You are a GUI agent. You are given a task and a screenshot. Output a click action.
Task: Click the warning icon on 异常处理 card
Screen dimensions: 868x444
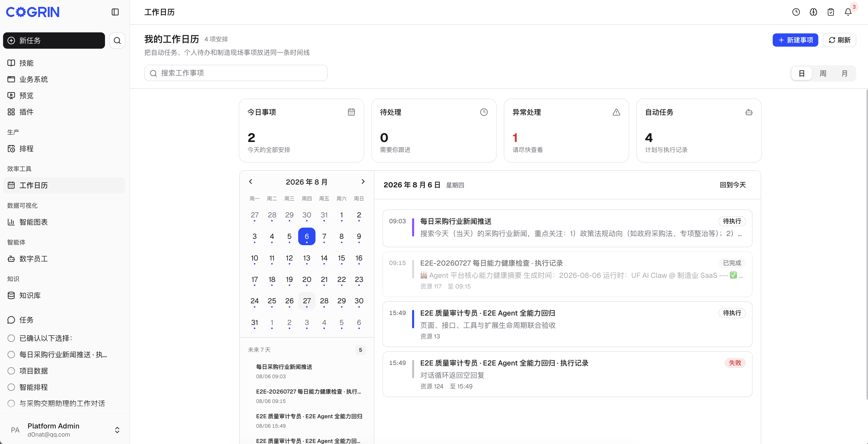[x=616, y=112]
